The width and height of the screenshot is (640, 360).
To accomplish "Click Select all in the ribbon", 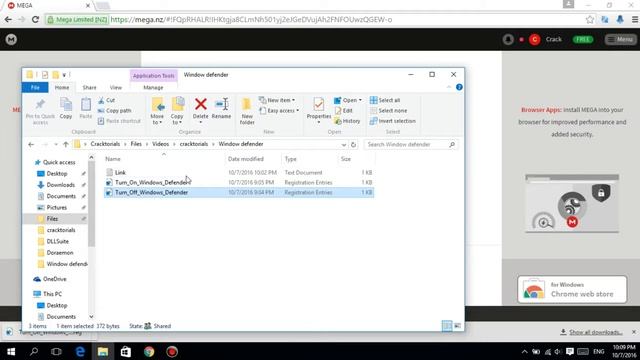I will [385, 100].
